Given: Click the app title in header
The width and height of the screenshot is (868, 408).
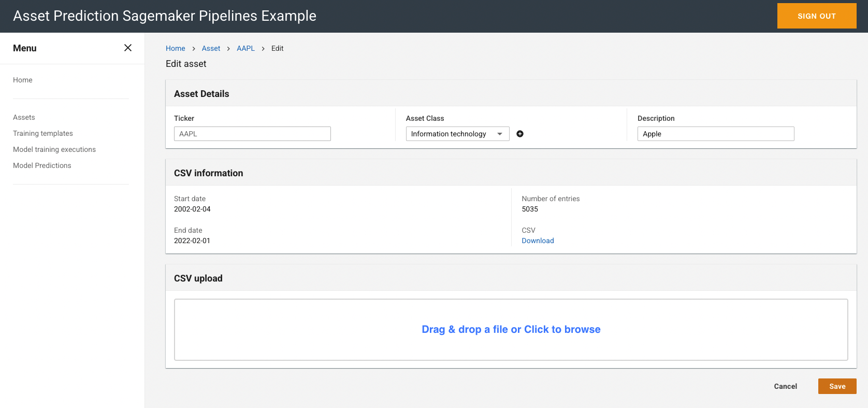Looking at the screenshot, I should tap(165, 16).
